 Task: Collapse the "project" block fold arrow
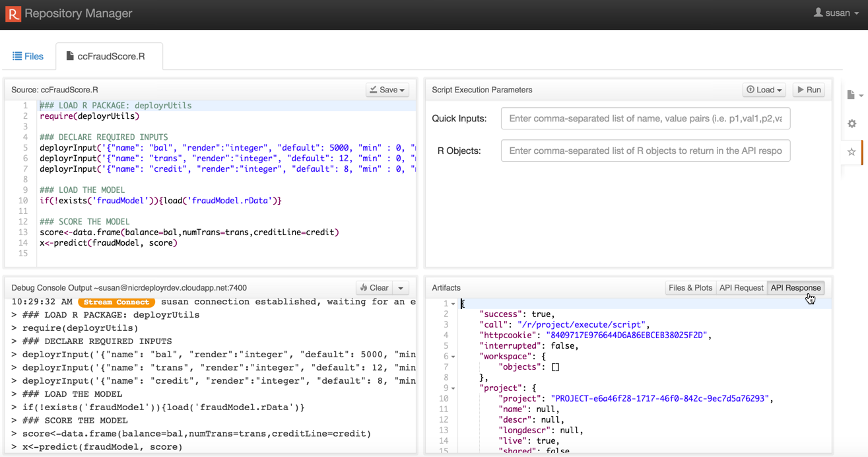pos(453,388)
